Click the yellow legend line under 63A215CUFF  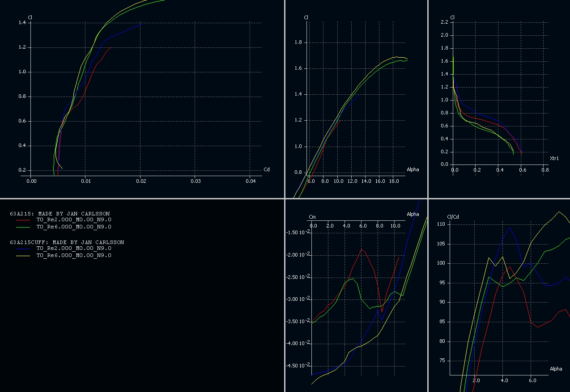[x=23, y=256]
